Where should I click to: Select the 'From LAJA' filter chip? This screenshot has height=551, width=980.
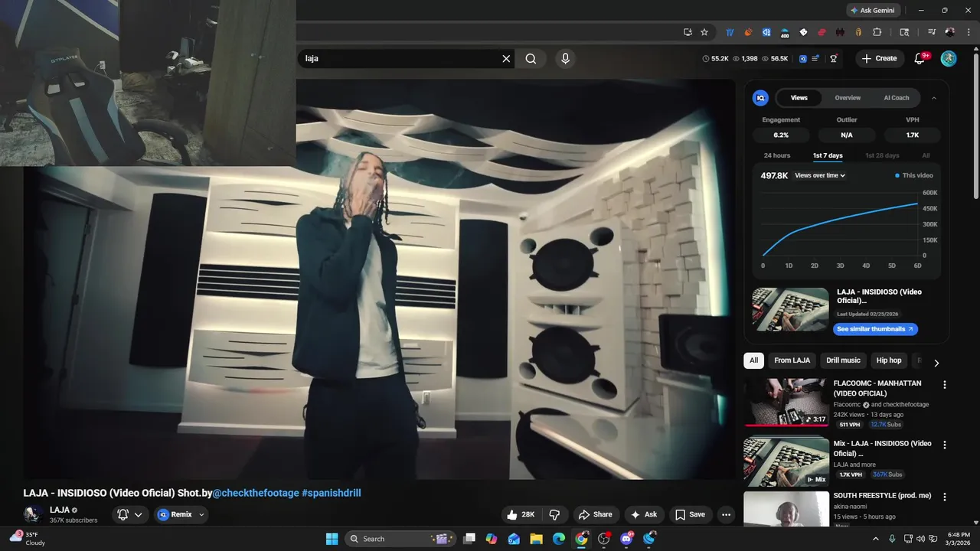(792, 360)
